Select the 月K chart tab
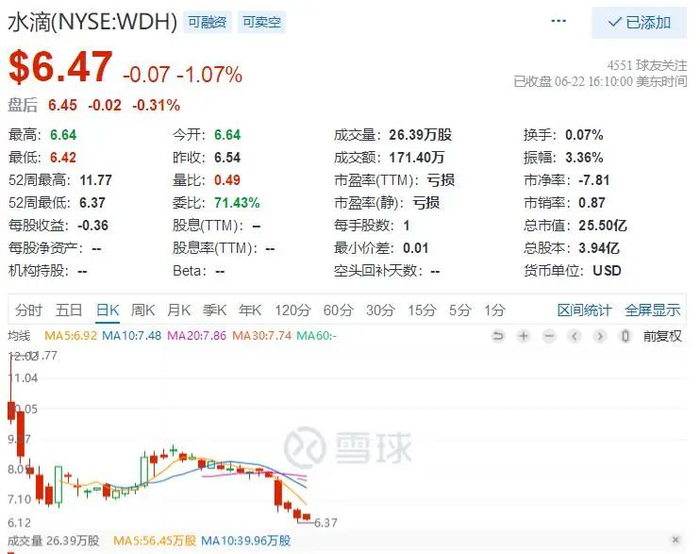This screenshot has height=554, width=700. (179, 310)
